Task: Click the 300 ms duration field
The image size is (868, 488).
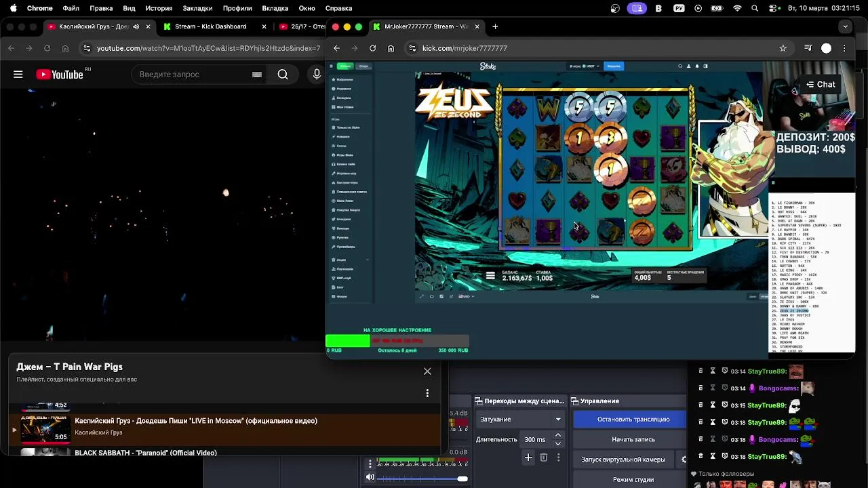Action: [x=535, y=439]
